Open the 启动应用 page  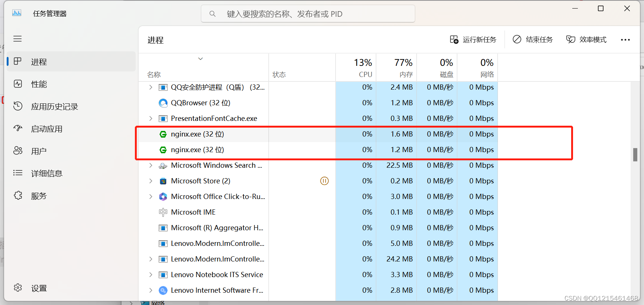(x=71, y=128)
